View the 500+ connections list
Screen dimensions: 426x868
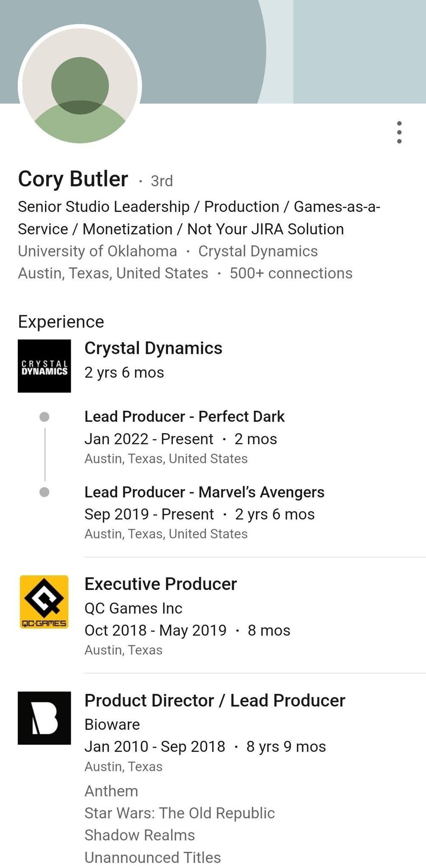291,273
